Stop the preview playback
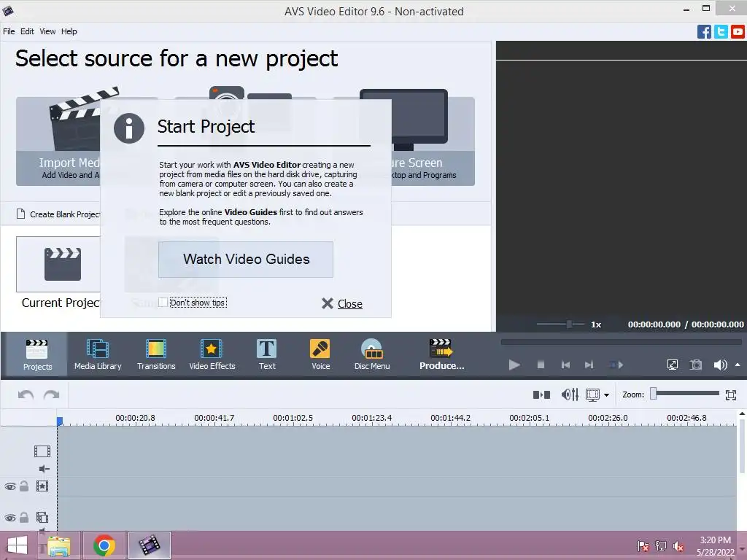The height and width of the screenshot is (560, 747). pos(541,365)
